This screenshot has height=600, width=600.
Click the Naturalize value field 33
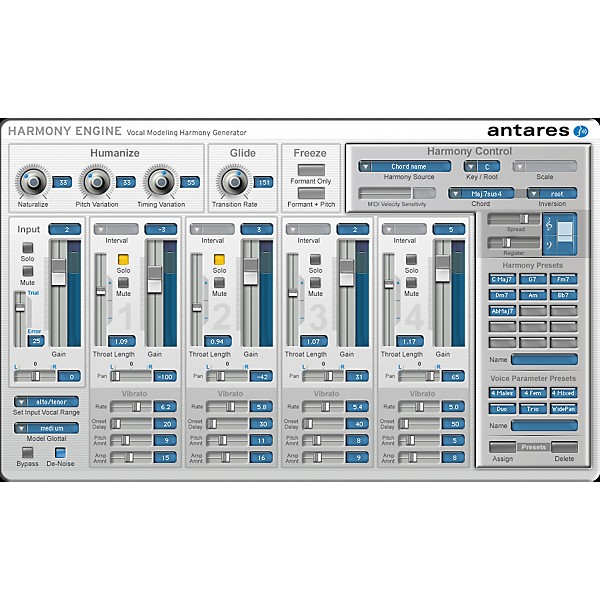point(62,183)
